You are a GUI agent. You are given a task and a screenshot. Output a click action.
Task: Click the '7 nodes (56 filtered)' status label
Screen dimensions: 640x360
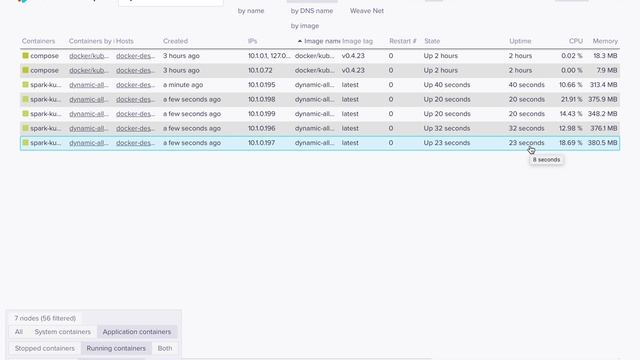(x=45, y=318)
